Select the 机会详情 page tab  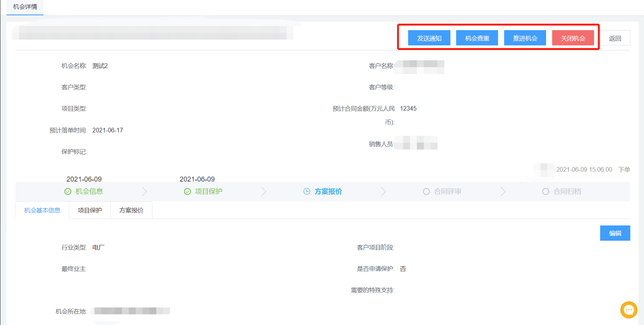pyautogui.click(x=25, y=7)
